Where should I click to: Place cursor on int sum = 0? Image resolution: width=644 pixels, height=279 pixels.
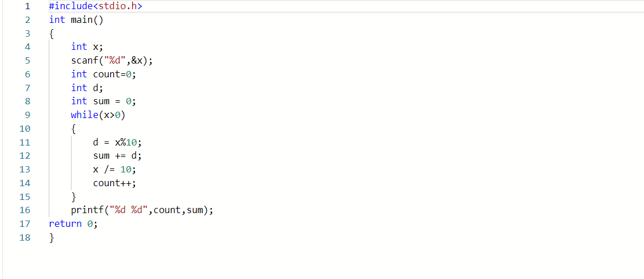point(104,101)
